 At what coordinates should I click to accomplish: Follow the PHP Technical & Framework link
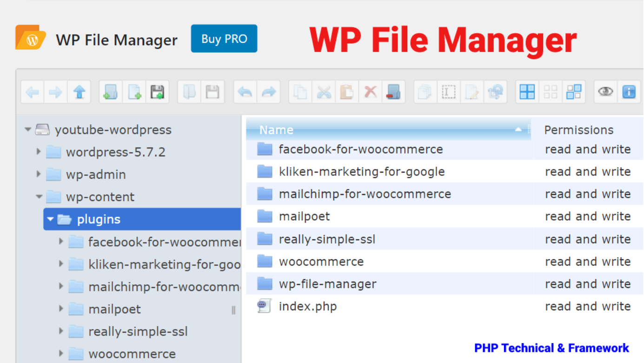[x=551, y=348]
